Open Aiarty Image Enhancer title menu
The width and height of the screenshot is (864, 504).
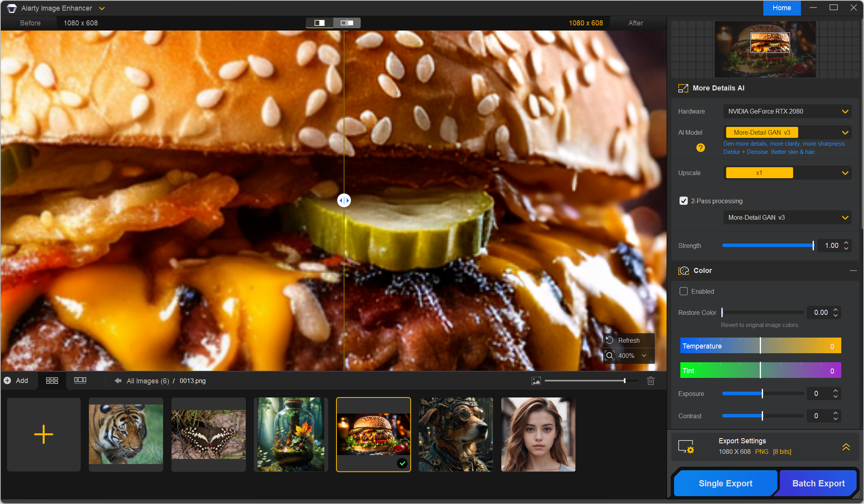pos(102,8)
